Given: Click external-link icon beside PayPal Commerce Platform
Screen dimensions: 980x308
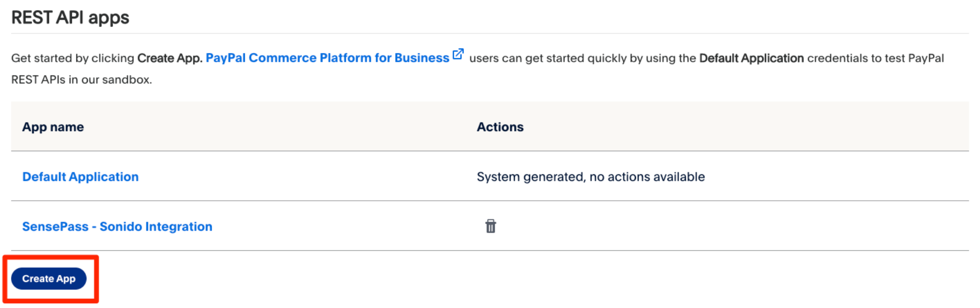Looking at the screenshot, I should [458, 54].
